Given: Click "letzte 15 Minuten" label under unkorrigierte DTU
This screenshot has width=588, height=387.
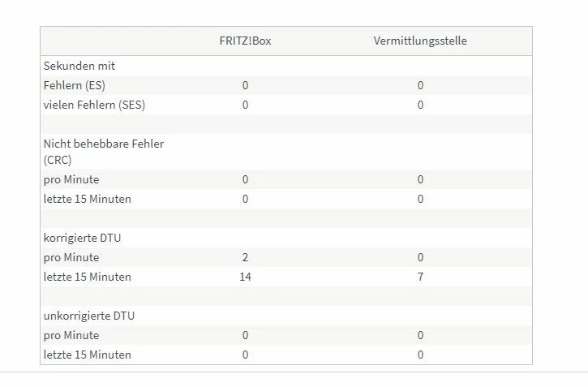Looking at the screenshot, I should click(87, 355).
